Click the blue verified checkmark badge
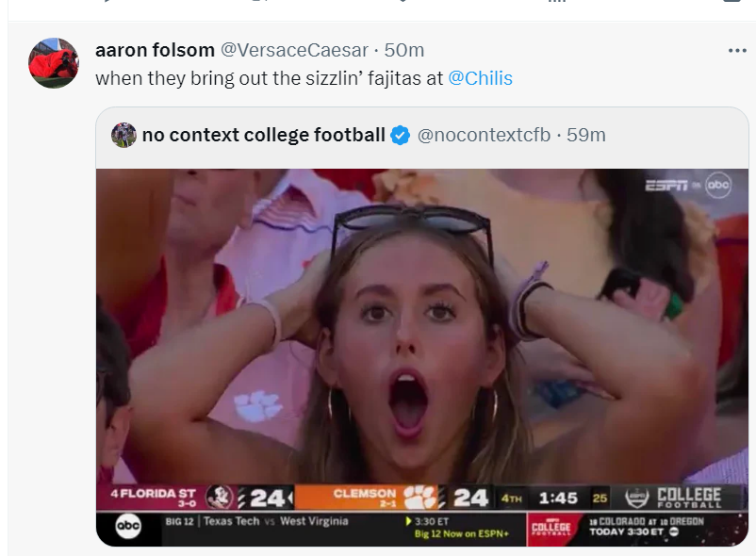Viewport: 756px width, 556px height. pos(400,135)
